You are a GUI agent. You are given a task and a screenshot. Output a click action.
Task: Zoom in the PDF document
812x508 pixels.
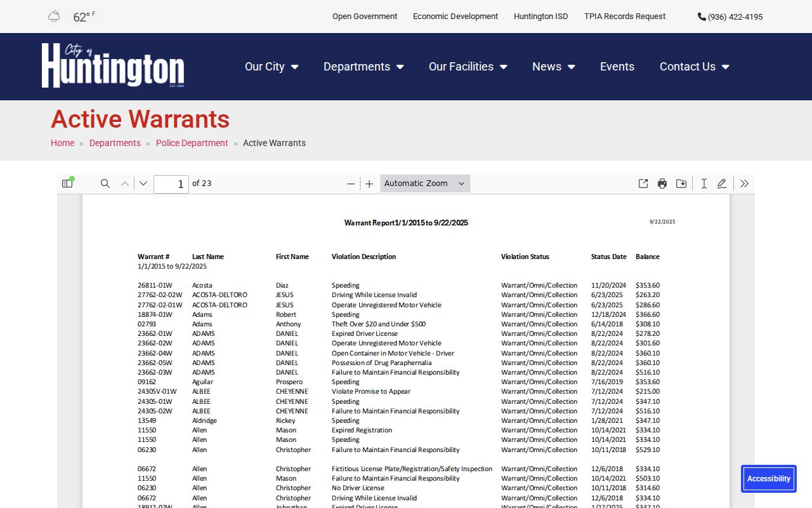(369, 184)
